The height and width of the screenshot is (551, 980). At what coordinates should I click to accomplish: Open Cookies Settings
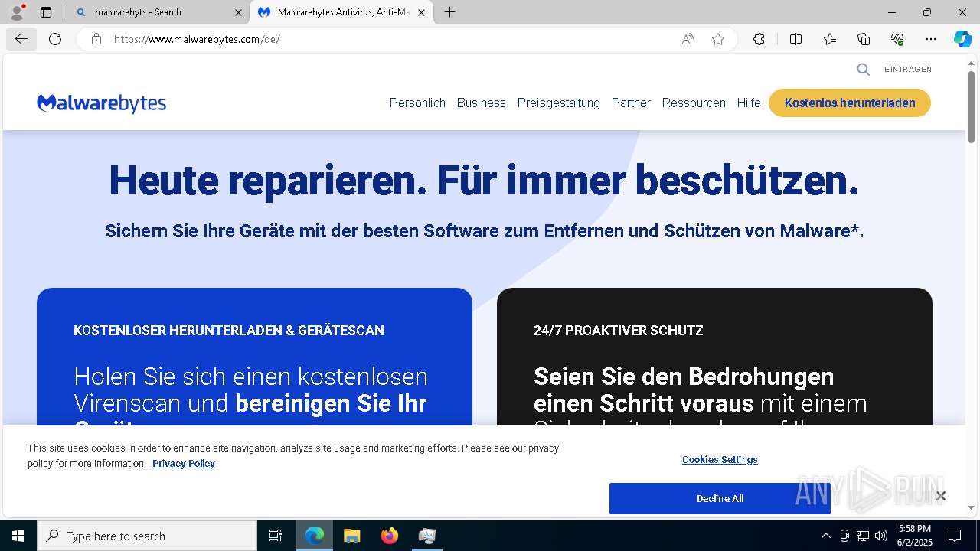(720, 460)
